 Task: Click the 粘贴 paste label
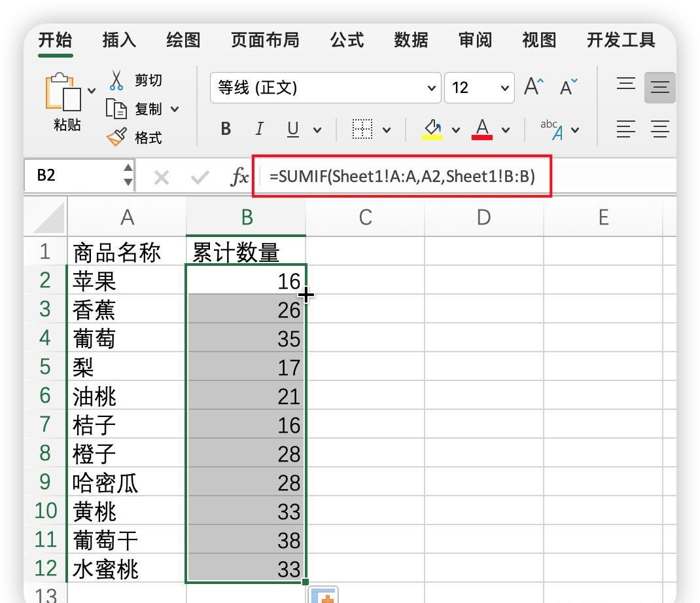(67, 124)
